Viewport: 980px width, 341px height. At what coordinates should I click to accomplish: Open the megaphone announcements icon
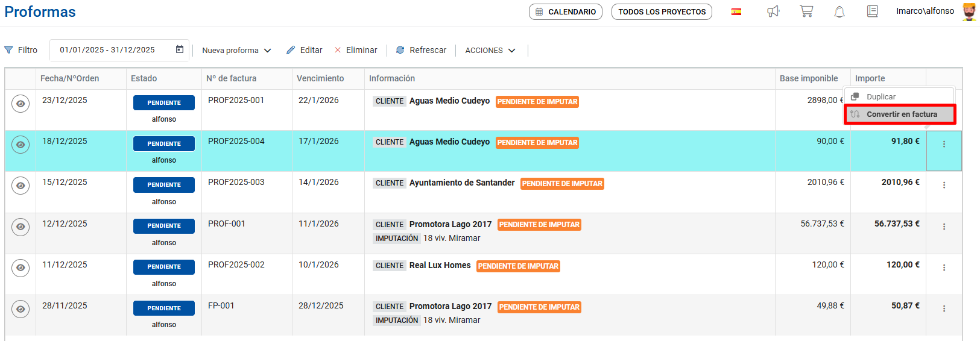773,11
